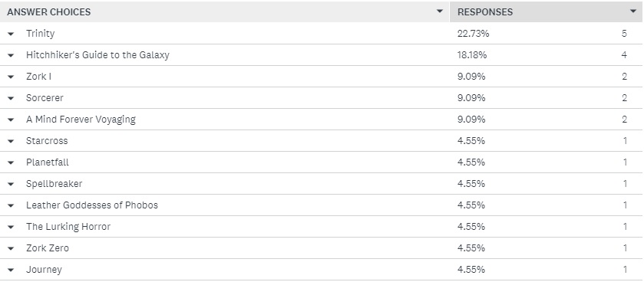This screenshot has height=282, width=644.
Task: Click the ANSWER CHOICES column header
Action: (x=49, y=12)
